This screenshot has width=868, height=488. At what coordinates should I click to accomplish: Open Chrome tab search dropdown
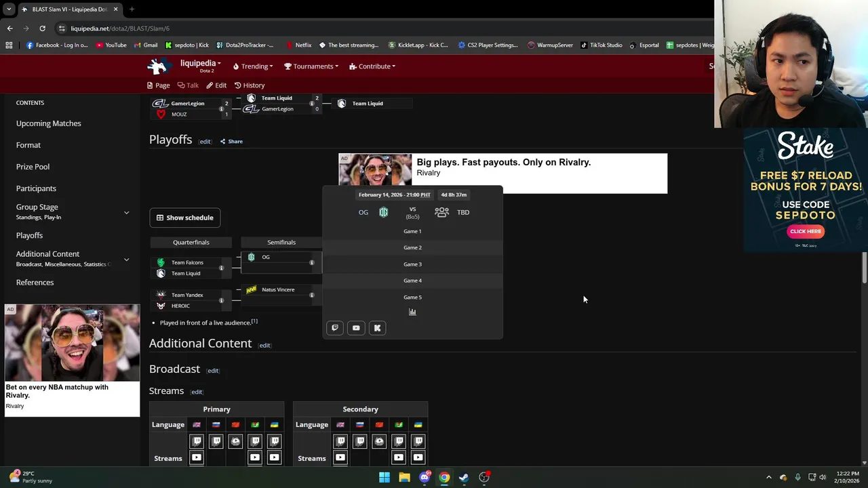tap(9, 9)
